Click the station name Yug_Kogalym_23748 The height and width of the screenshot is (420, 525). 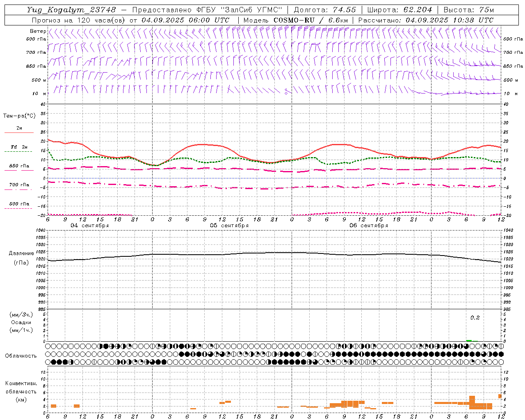pyautogui.click(x=72, y=10)
